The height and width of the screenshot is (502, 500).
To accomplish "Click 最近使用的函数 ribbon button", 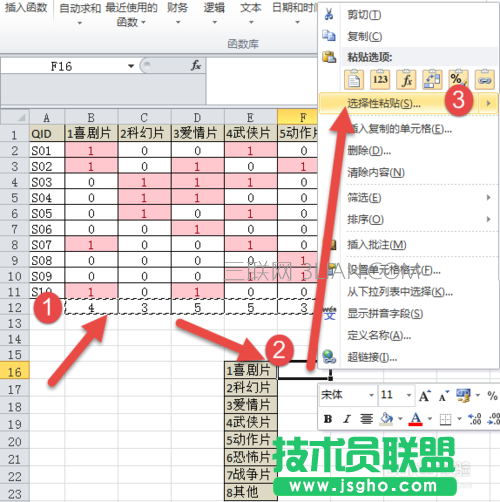I will coord(131,15).
